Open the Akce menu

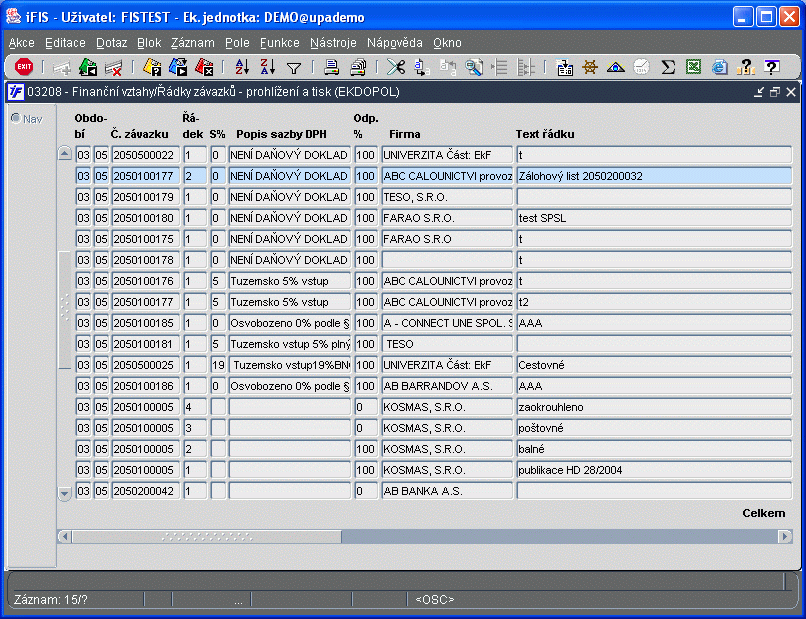pyautogui.click(x=22, y=43)
